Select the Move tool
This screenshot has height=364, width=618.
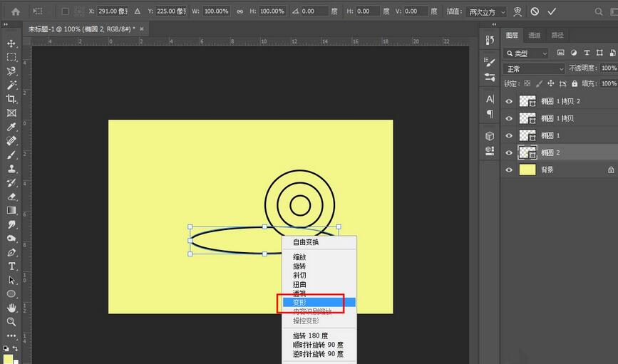click(11, 43)
